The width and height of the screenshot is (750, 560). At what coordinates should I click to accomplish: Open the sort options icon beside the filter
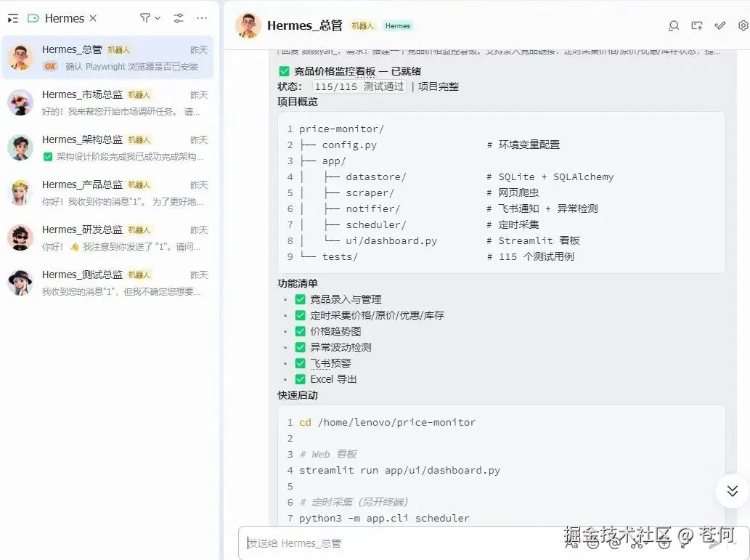coord(179,18)
